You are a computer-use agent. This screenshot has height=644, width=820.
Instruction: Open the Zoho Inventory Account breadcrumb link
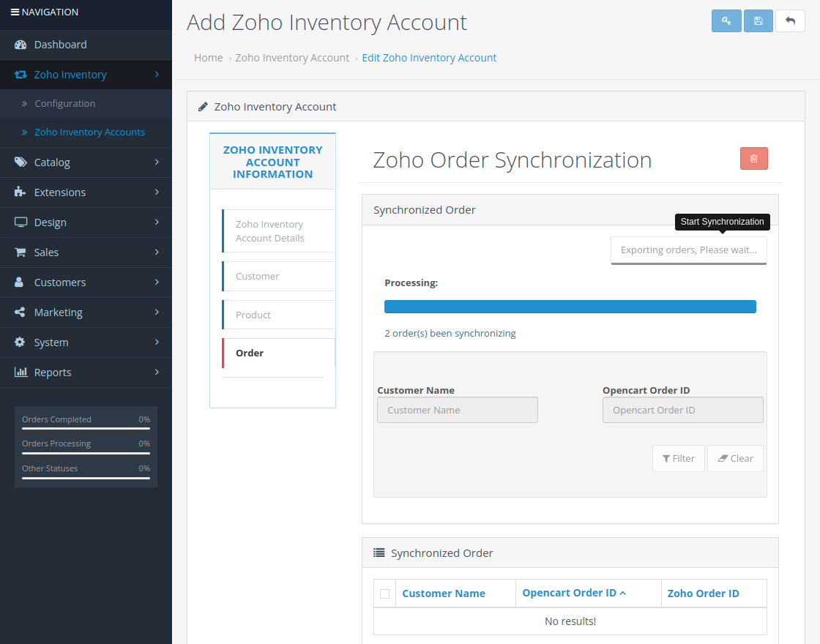[x=292, y=57]
